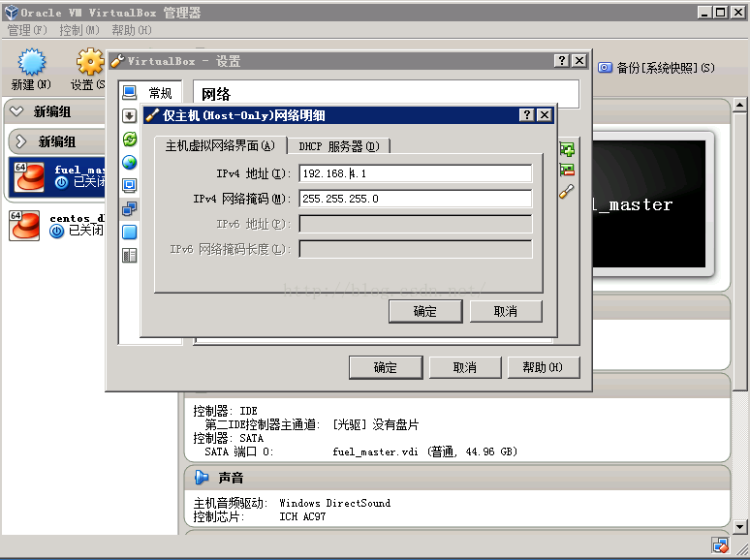This screenshot has height=560, width=750.
Task: Open the Input settings category with down-arrow icon
Action: tap(129, 115)
